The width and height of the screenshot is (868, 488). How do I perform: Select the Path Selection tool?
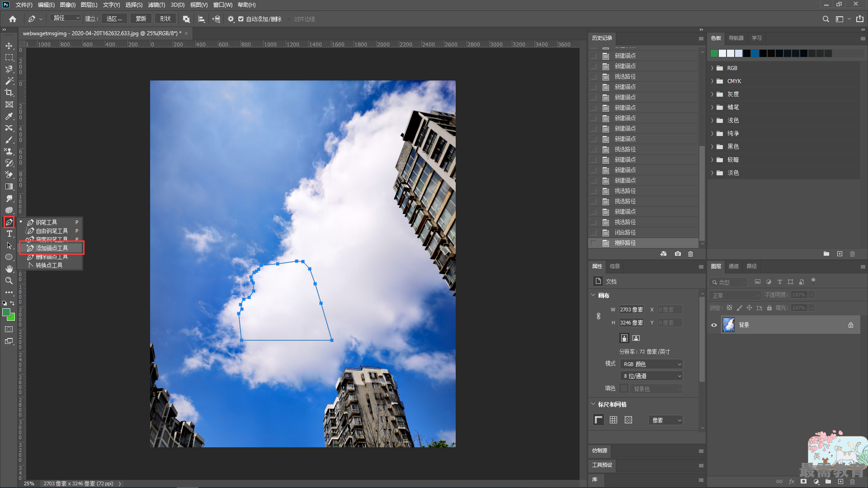click(9, 245)
